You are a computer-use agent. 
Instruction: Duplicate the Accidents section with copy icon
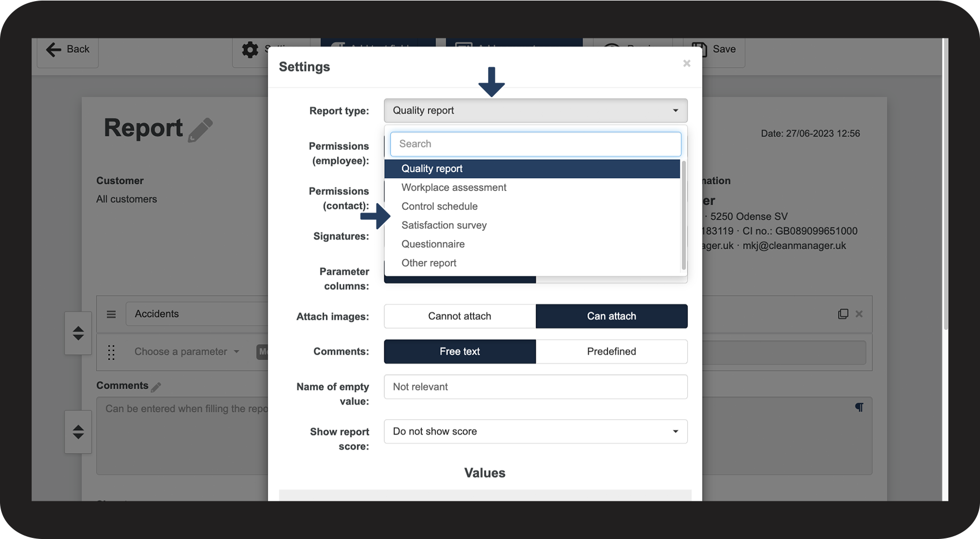843,314
